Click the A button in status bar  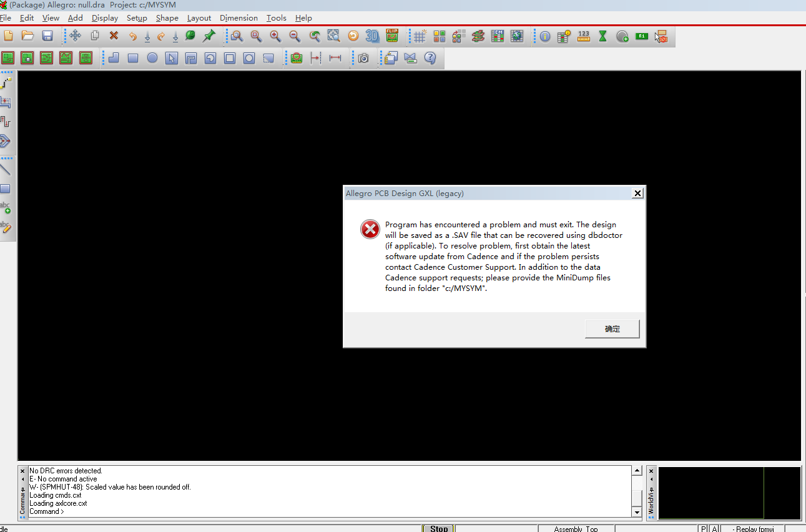click(x=715, y=529)
